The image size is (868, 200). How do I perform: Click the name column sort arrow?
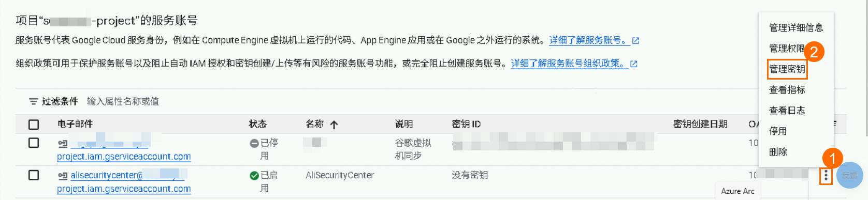point(334,125)
